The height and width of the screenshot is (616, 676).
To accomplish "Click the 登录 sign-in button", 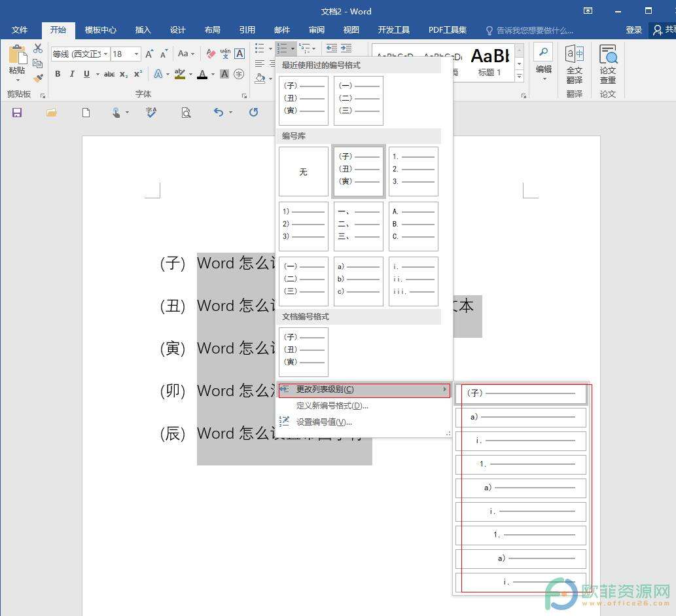I will [x=633, y=29].
